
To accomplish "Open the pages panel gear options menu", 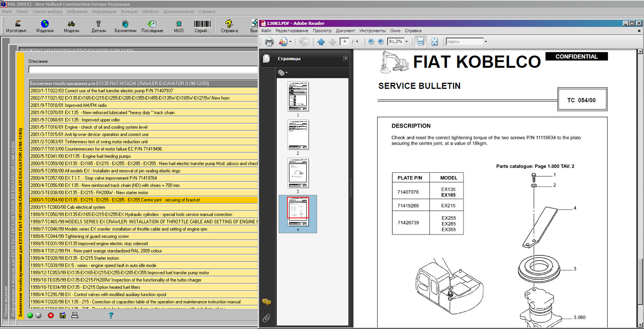I will [282, 73].
